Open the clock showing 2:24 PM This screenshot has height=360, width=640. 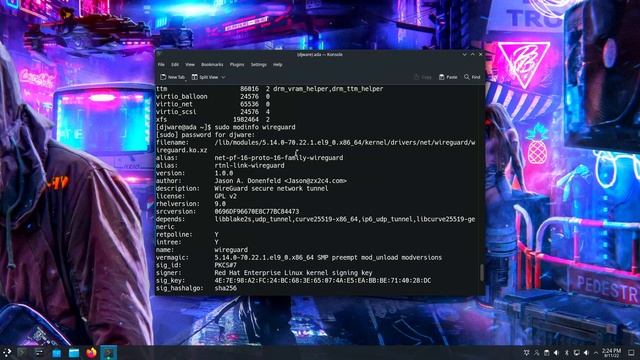(611, 353)
